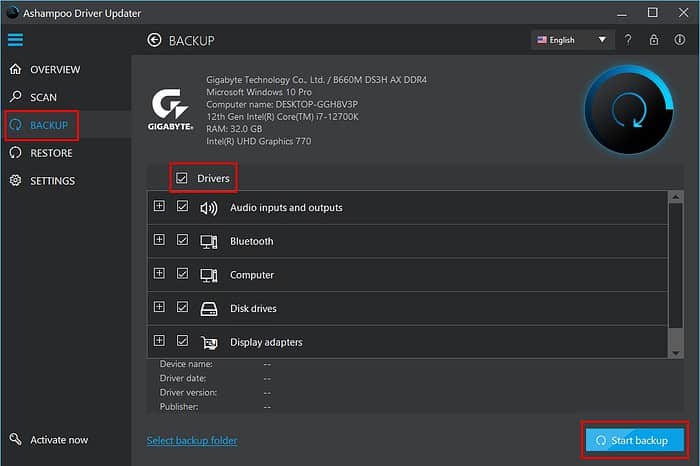Click Activate now
Image resolution: width=700 pixels, height=466 pixels.
click(59, 440)
